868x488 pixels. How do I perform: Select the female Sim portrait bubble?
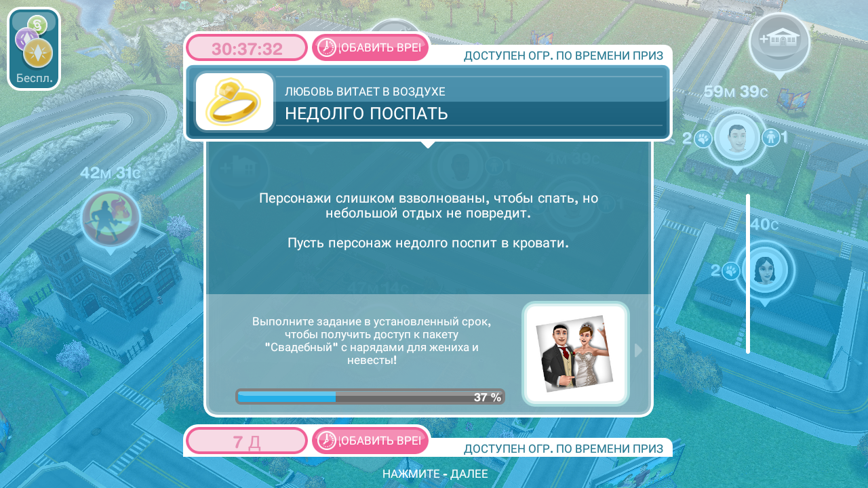[x=764, y=270]
